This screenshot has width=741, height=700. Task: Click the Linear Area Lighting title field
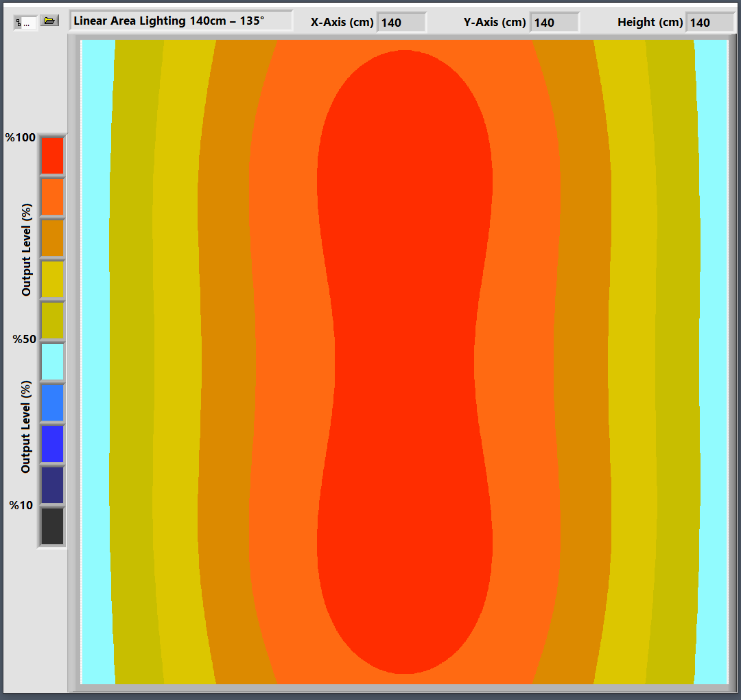click(180, 21)
